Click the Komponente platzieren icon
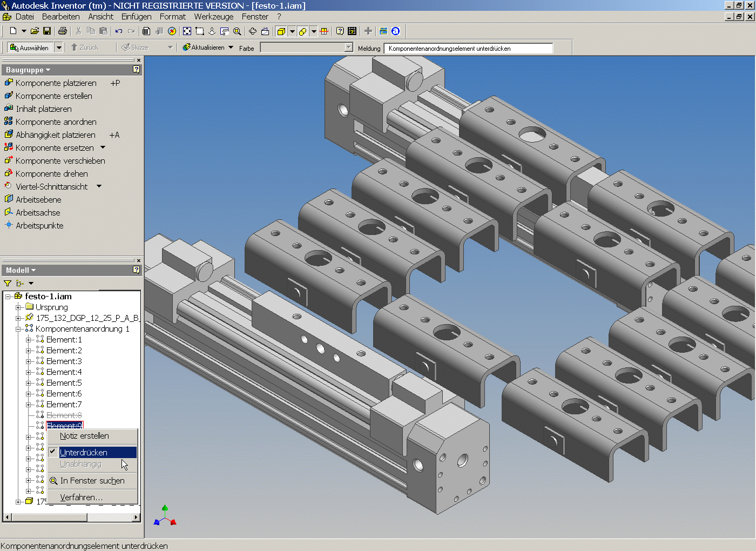Image resolution: width=756 pixels, height=551 pixels. tap(9, 83)
